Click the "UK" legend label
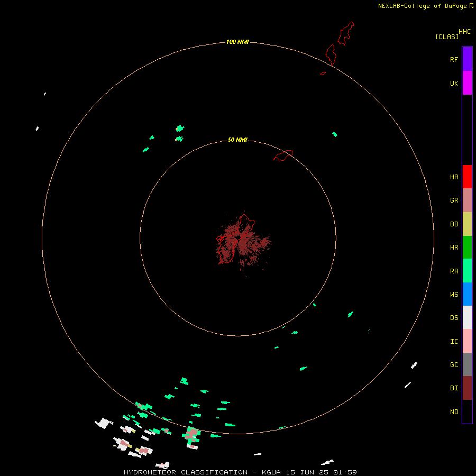The height and width of the screenshot is (476, 476). (x=454, y=83)
